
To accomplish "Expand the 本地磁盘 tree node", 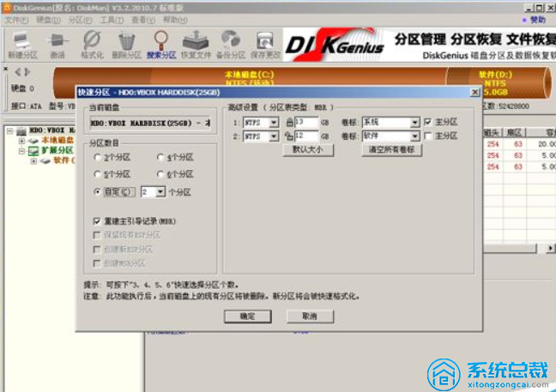I will click(22, 141).
